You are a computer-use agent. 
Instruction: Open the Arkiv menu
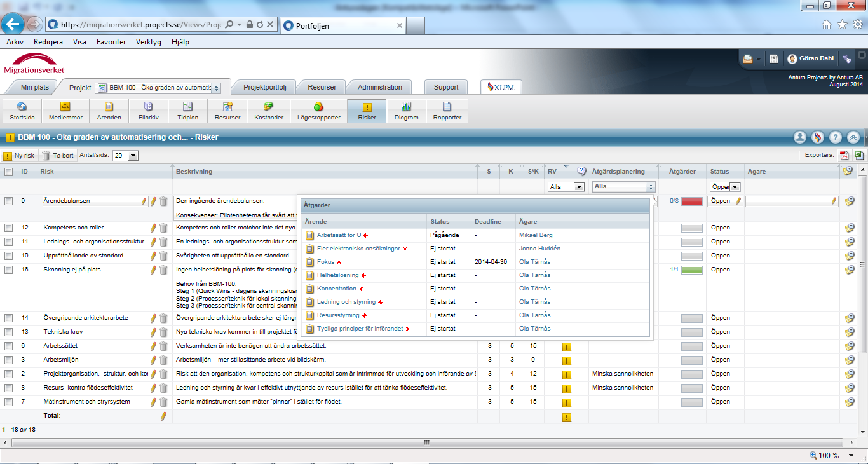(15, 42)
